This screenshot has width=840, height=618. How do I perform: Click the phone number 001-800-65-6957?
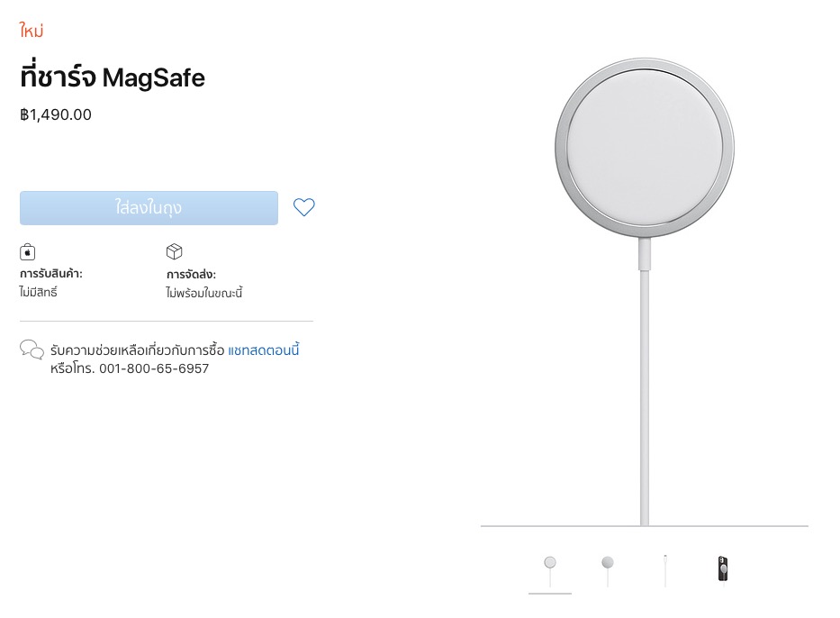click(x=154, y=368)
